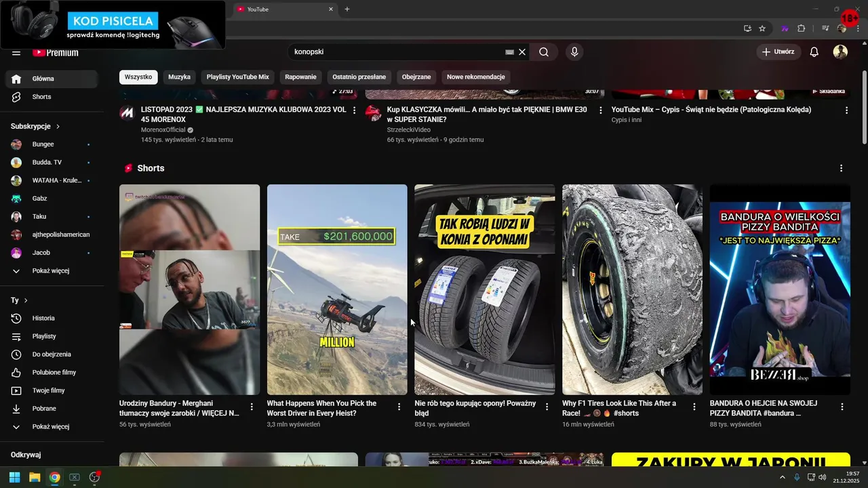Open the notifications bell
Viewport: 868px width, 488px height.
(x=814, y=52)
